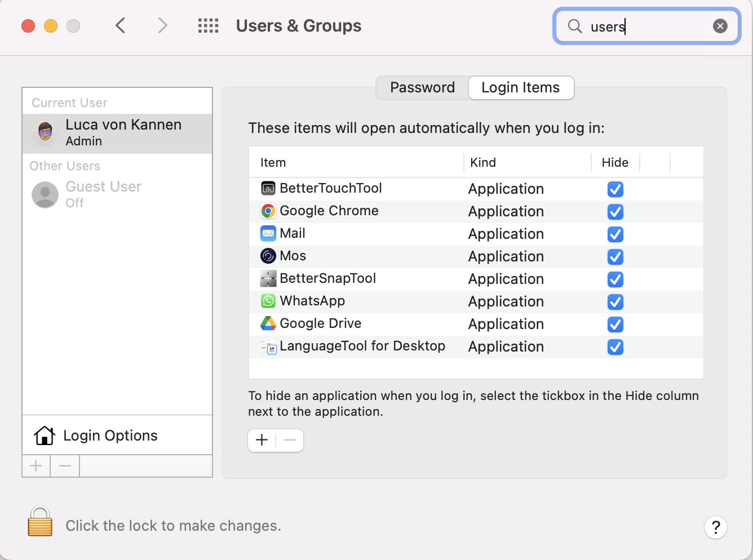
Task: Switch to the Password tab
Action: 422,88
